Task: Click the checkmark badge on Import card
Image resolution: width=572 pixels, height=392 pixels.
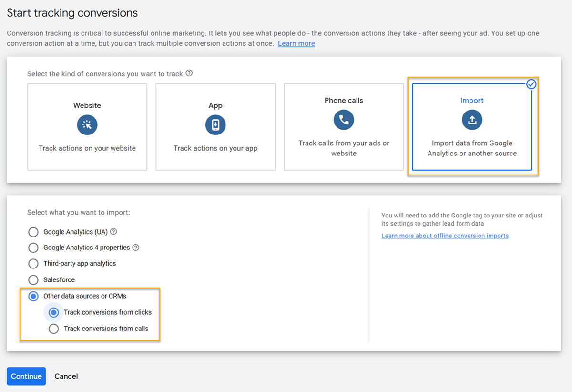Action: pyautogui.click(x=531, y=84)
